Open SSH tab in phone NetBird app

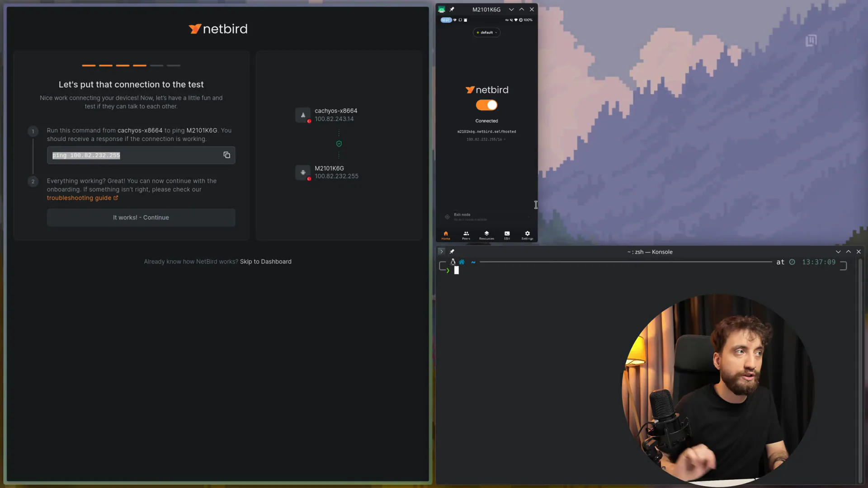click(x=507, y=235)
